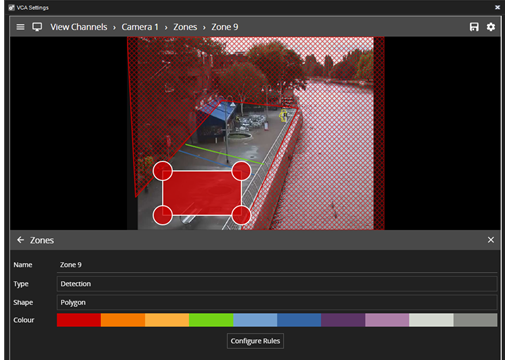The height and width of the screenshot is (364, 511).
Task: Open the Shape Polygon dropdown
Action: pos(277,302)
